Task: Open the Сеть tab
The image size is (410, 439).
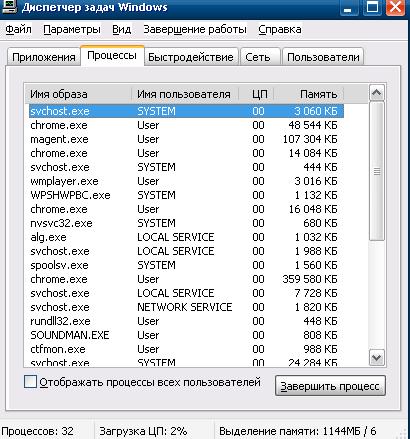Action: click(x=260, y=57)
